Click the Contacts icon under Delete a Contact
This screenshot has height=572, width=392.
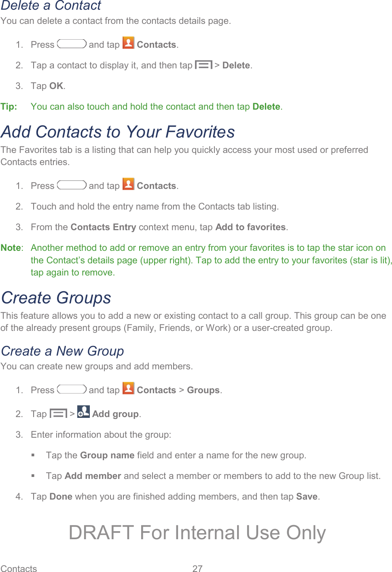(x=128, y=43)
